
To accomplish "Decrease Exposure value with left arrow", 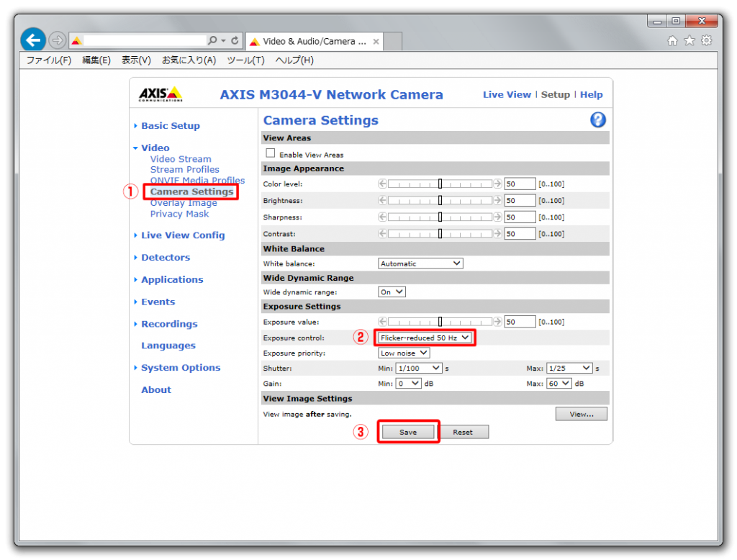I will coord(382,321).
